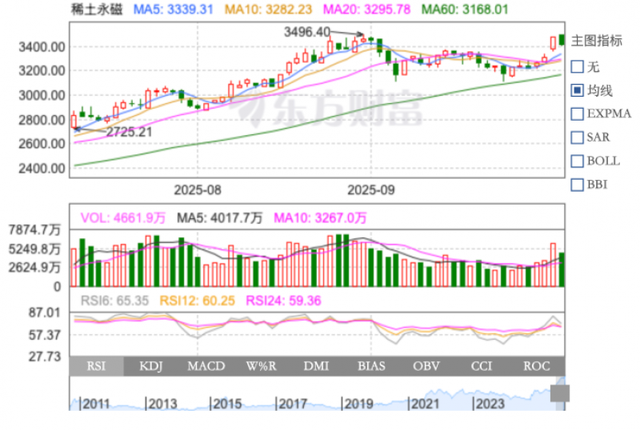The image size is (640, 430).
Task: Jump to 2015 on the timeline overview
Action: 226,404
